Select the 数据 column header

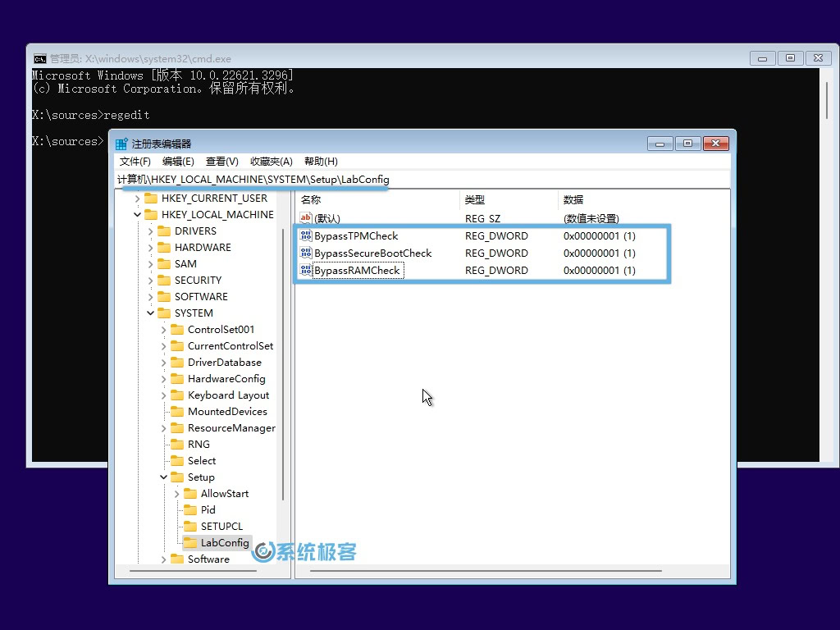pyautogui.click(x=574, y=199)
